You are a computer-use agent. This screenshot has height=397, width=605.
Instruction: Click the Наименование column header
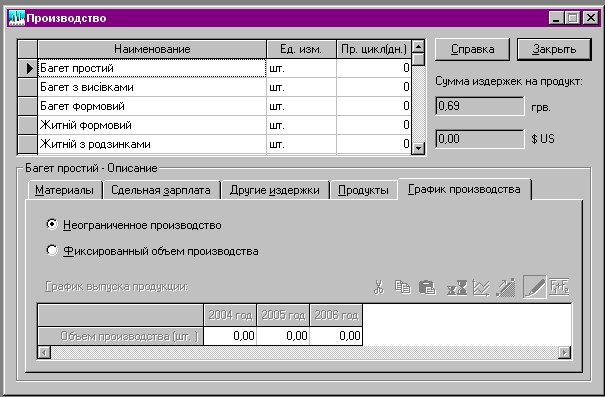click(152, 49)
